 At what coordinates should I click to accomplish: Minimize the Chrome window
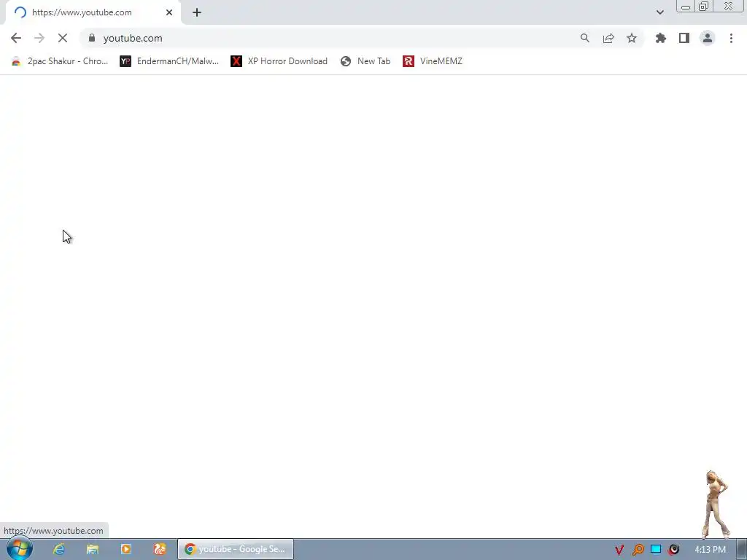click(x=686, y=7)
